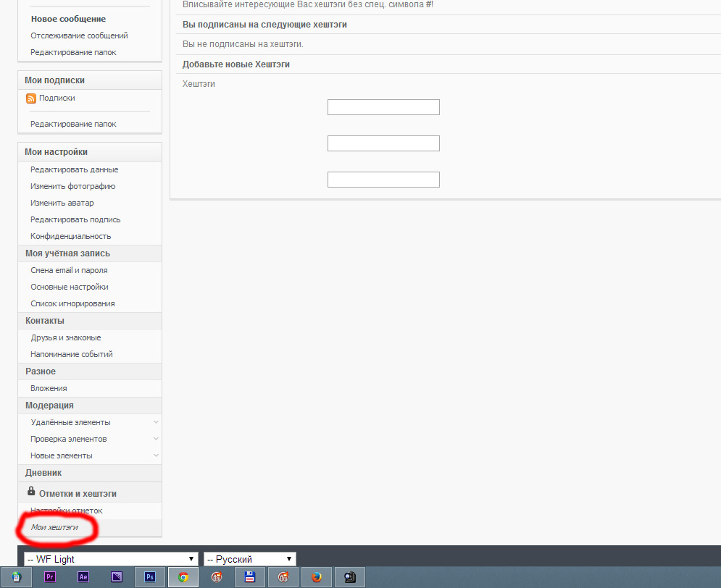
Task: Open Проверка элементов moderation link
Action: coord(69,439)
